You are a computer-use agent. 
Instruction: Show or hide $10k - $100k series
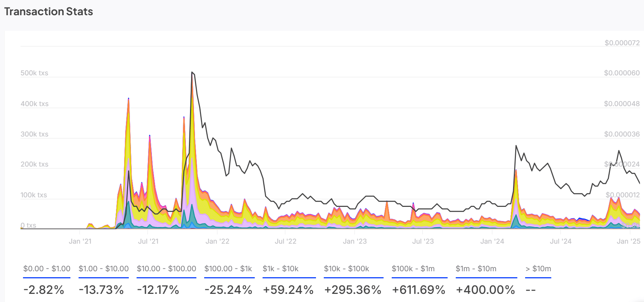(346, 269)
